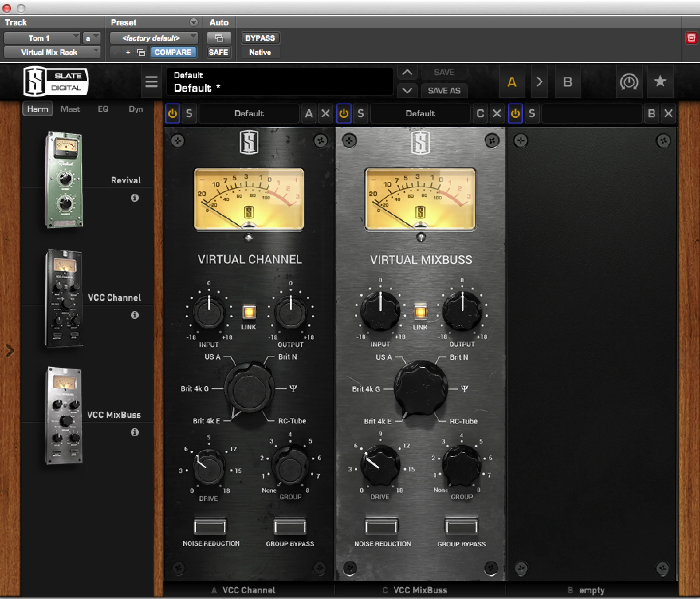
Task: Toggle power on the Virtual Channel module
Action: tap(173, 113)
